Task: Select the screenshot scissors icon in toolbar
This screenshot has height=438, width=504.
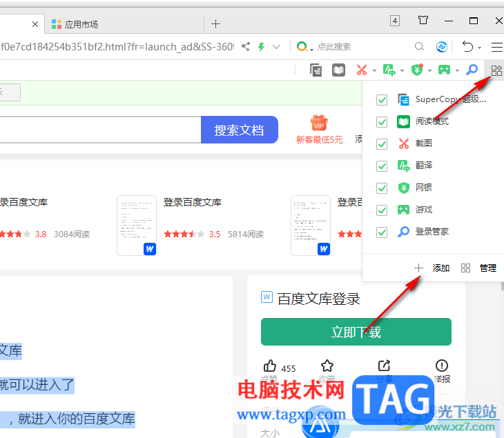Action: pyautogui.click(x=362, y=70)
